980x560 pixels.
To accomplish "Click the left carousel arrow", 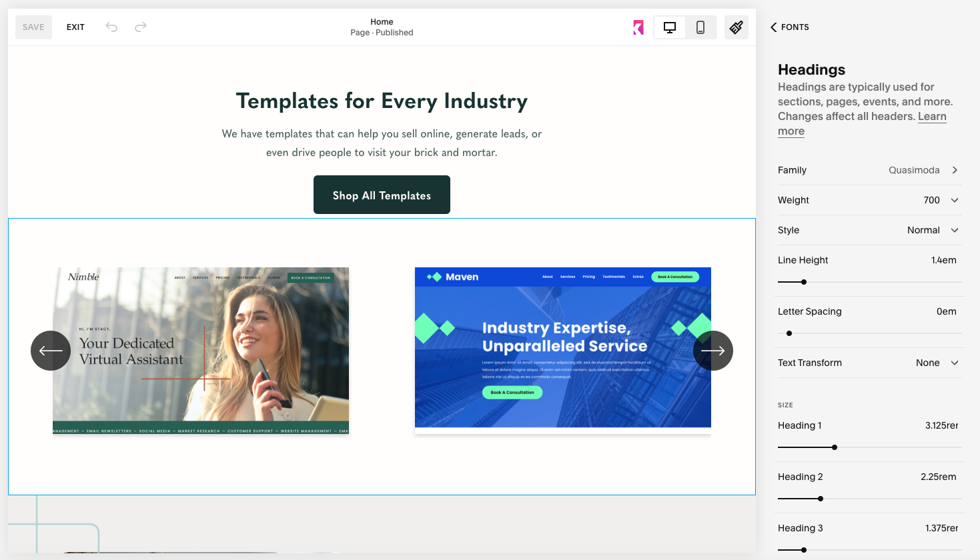I will (x=51, y=350).
